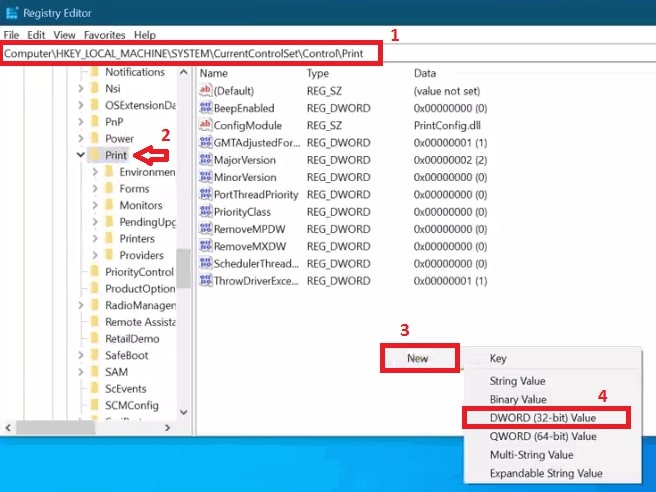Click the Data column header
This screenshot has height=492, width=656.
(425, 73)
